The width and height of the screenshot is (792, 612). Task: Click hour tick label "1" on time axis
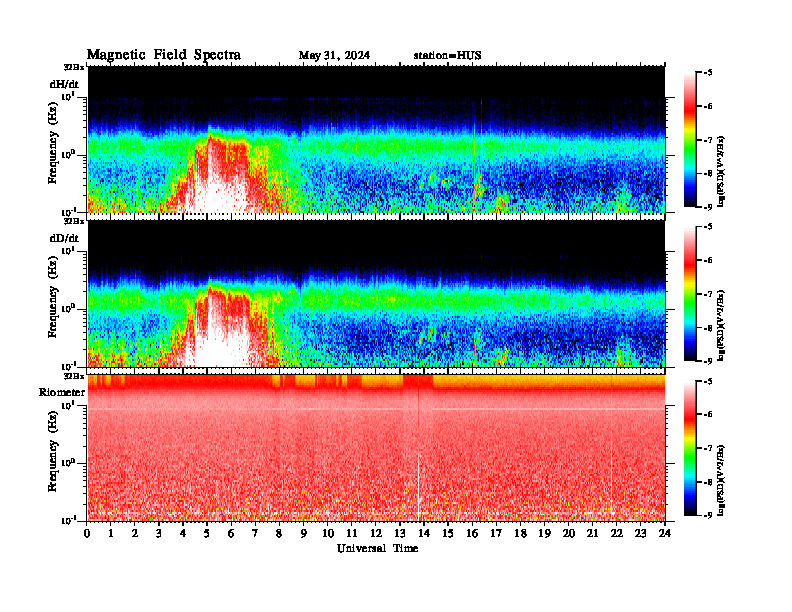[x=111, y=533]
